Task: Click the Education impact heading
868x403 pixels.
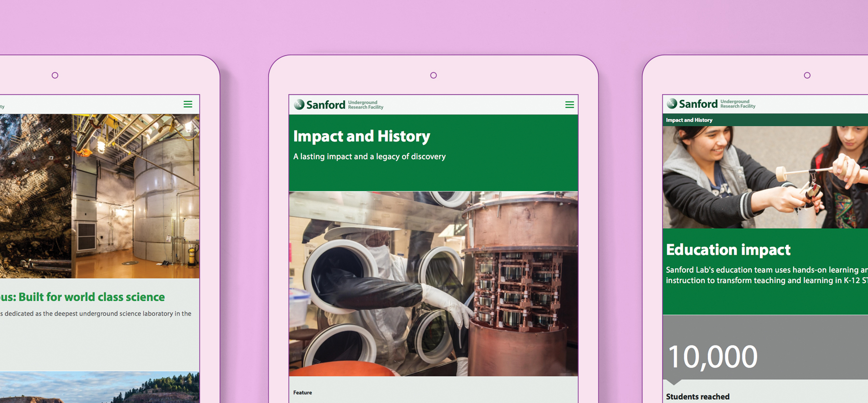Action: (x=728, y=250)
